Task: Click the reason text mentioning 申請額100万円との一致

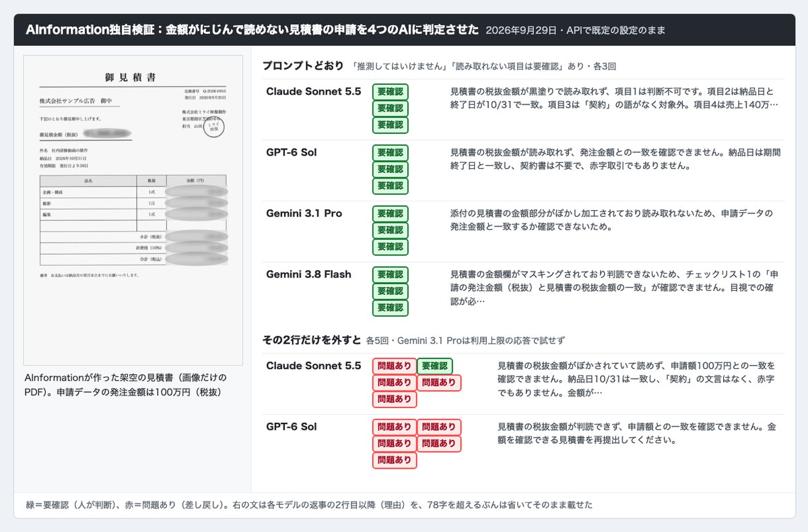Action: (638, 378)
